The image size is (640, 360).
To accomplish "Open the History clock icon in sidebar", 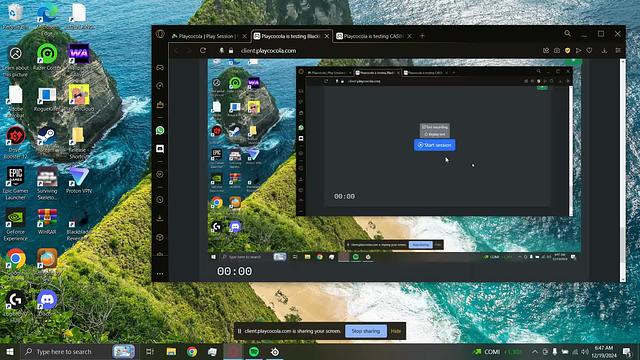I will point(160,200).
